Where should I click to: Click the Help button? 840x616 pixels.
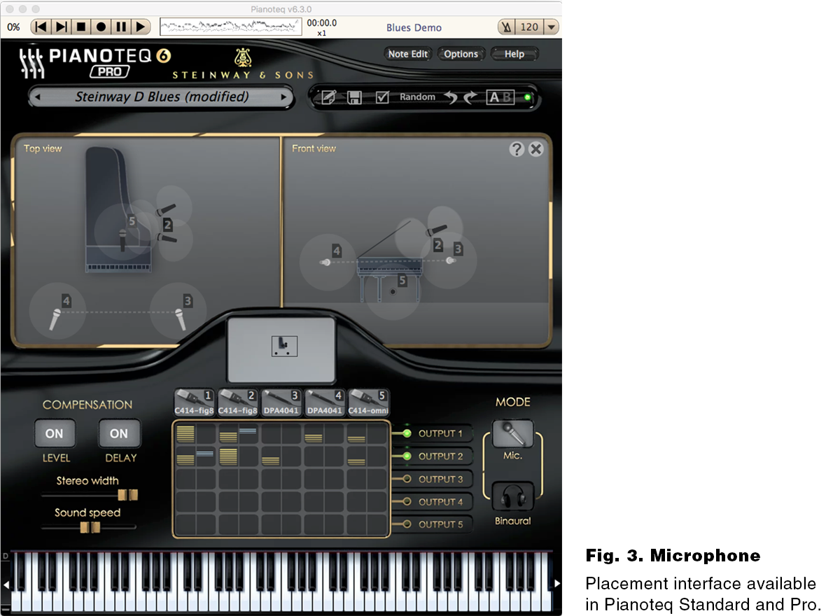tap(514, 53)
